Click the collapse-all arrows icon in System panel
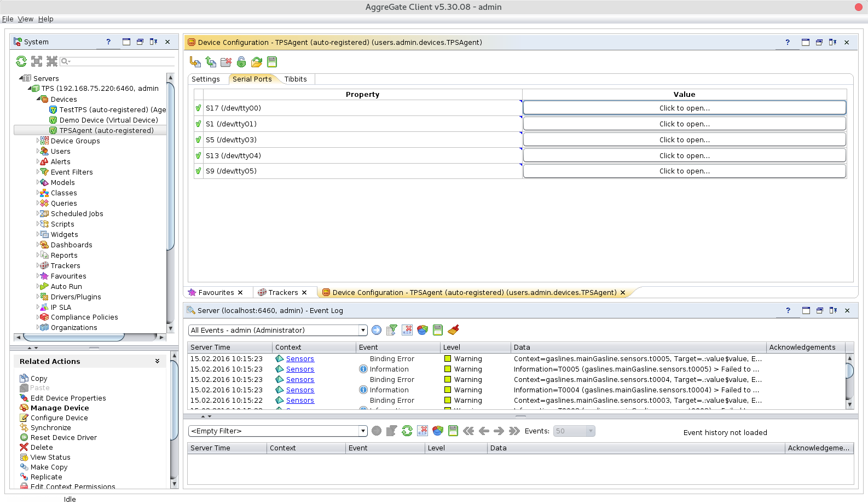This screenshot has width=868, height=504. coord(52,61)
